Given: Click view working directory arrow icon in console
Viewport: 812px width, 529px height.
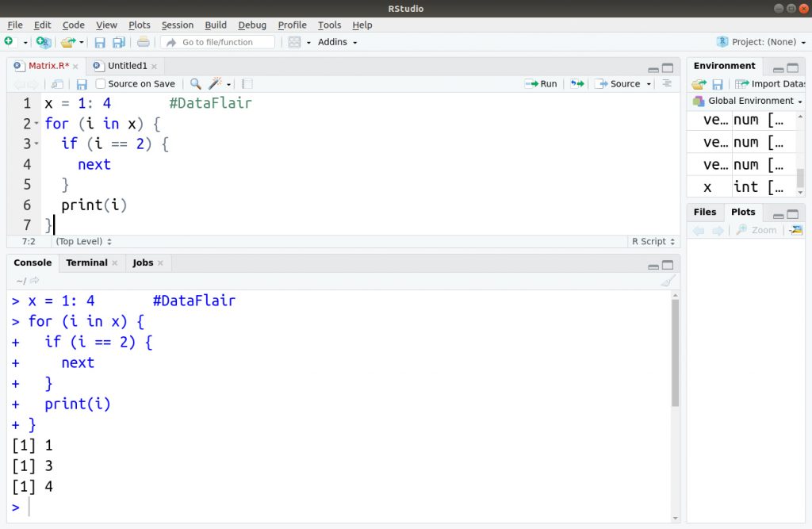Looking at the screenshot, I should 35,280.
